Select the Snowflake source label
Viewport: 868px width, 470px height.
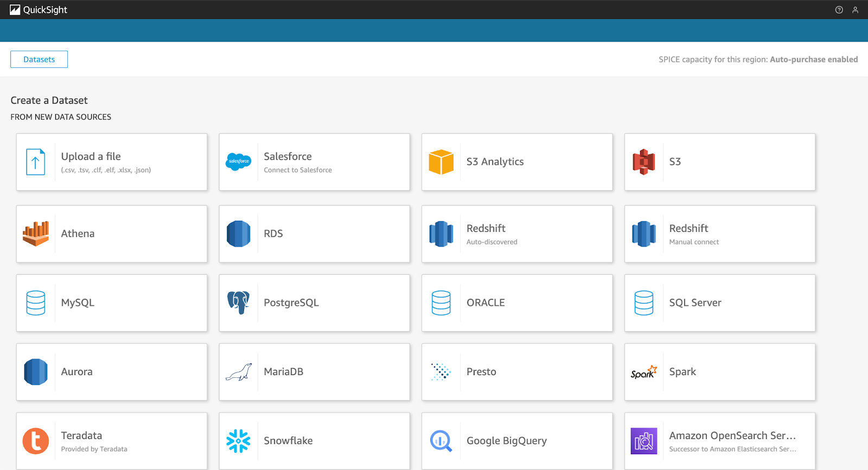(x=288, y=441)
